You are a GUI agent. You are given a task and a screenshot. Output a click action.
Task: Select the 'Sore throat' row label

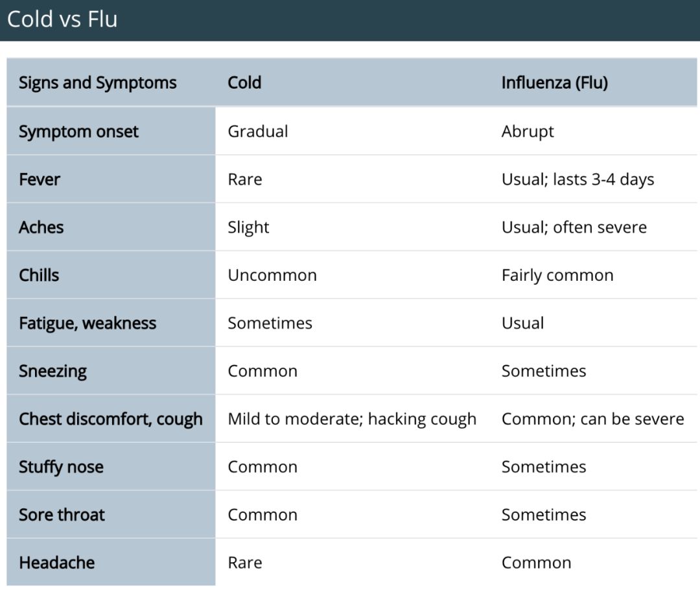[x=62, y=515]
